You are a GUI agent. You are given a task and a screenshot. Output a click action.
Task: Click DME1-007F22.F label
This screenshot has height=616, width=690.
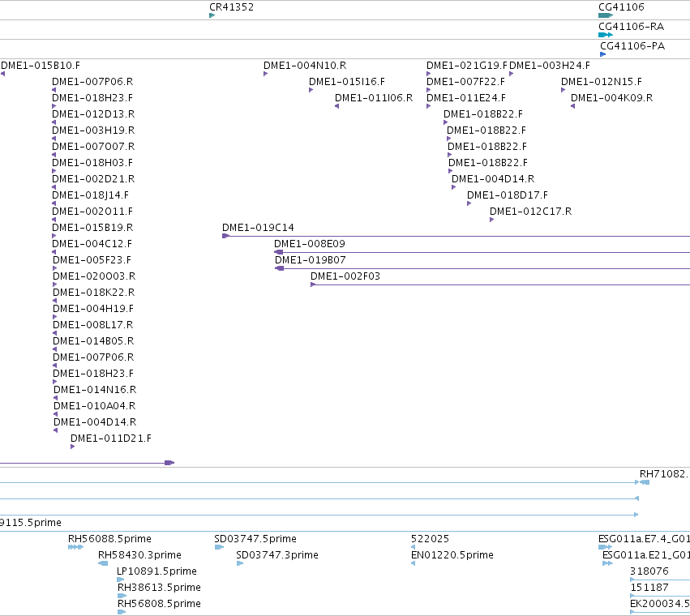(x=465, y=82)
